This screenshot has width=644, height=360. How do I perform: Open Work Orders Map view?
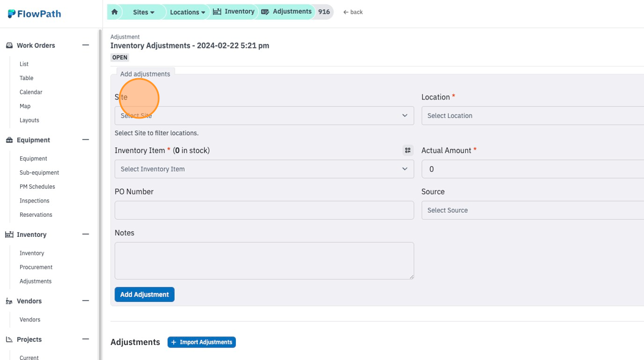pos(25,106)
